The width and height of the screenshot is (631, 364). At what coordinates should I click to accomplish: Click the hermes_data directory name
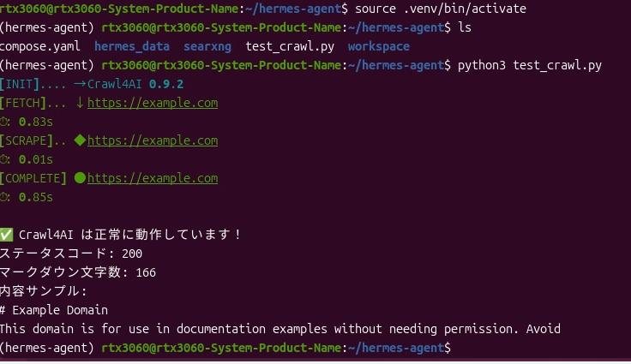click(x=132, y=46)
